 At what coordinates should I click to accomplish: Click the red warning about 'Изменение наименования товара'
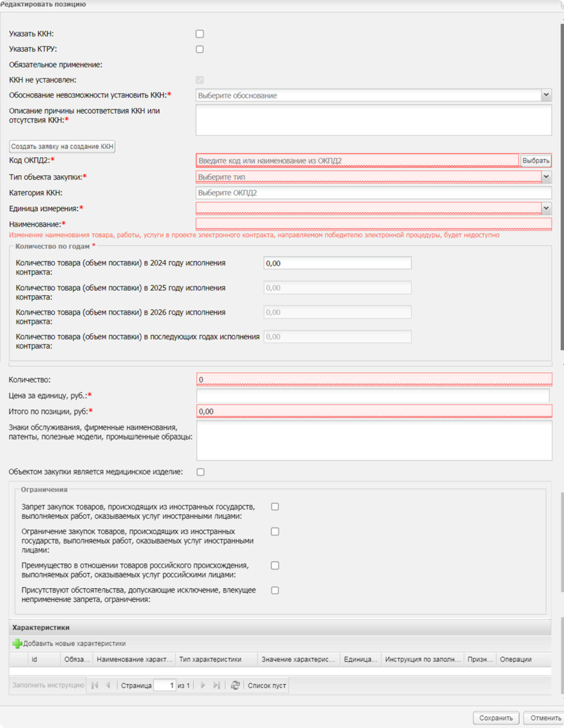[254, 235]
